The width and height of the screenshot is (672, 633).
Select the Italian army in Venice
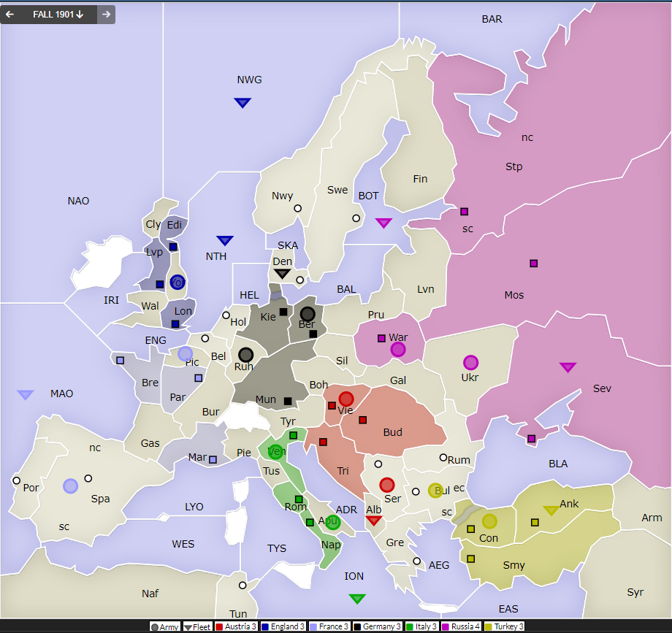click(x=275, y=452)
